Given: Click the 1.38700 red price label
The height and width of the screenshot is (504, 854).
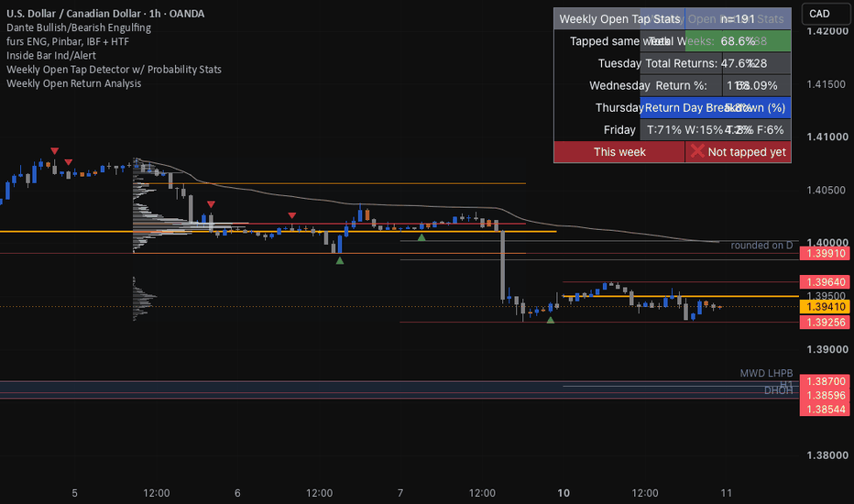Looking at the screenshot, I should (x=826, y=381).
